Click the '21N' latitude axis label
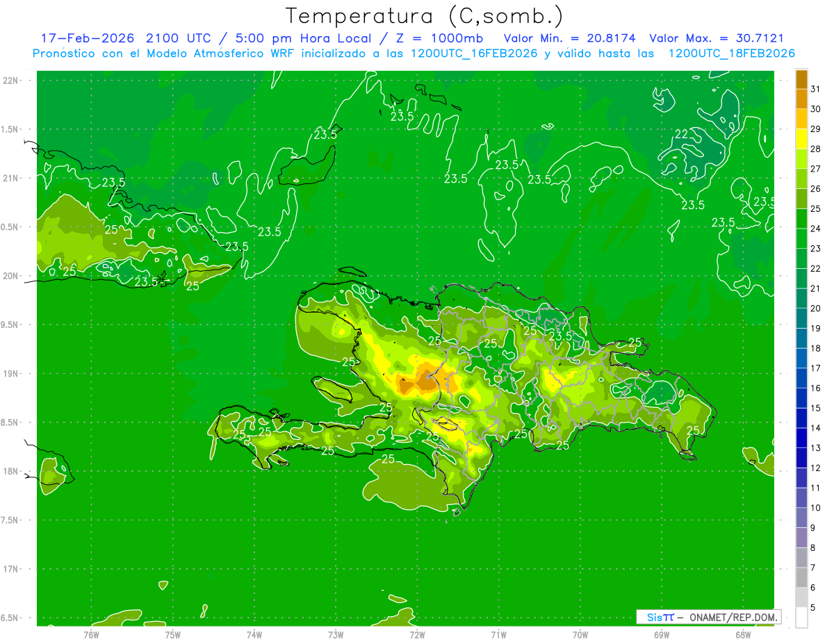Image resolution: width=834 pixels, height=644 pixels. [x=11, y=178]
